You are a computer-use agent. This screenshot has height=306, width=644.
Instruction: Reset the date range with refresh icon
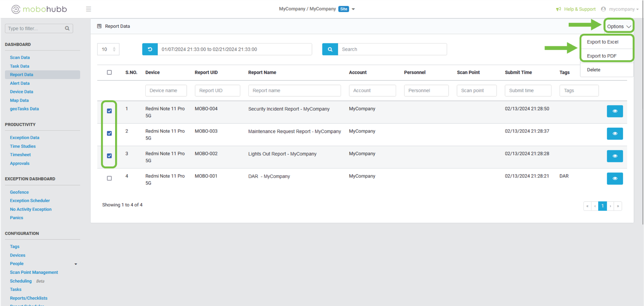coord(150,49)
